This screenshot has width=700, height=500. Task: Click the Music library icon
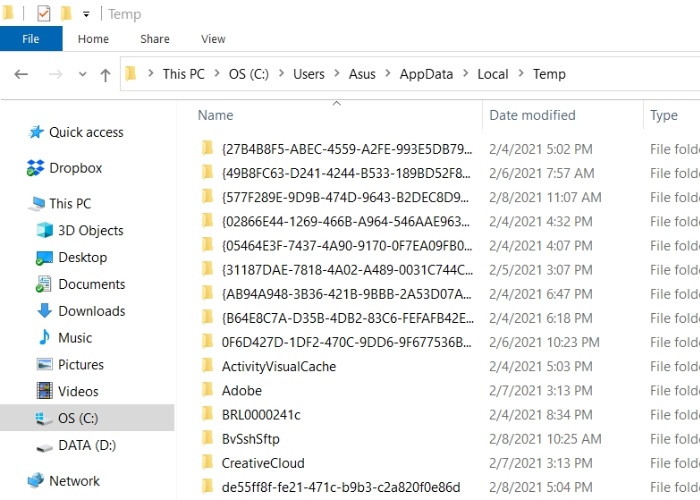coord(44,338)
